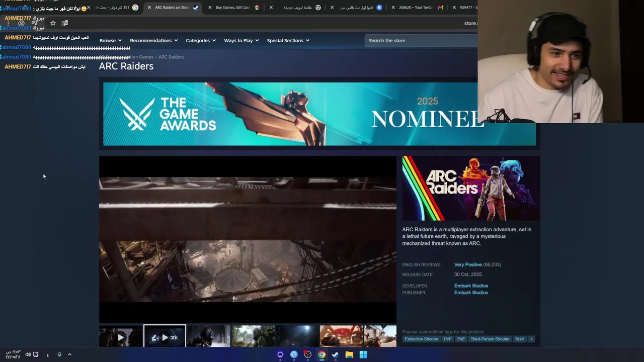Image resolution: width=644 pixels, height=362 pixels.
Task: Bookmark this page with the star icon
Action: pos(53,23)
